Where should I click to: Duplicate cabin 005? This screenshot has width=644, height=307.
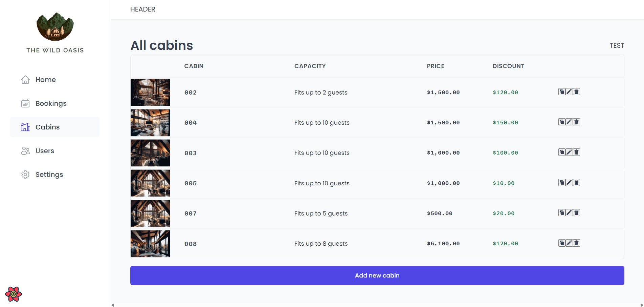(562, 183)
